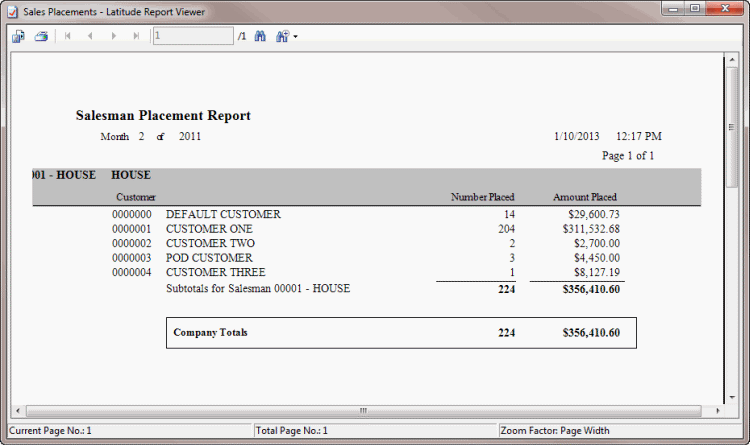The image size is (750, 445).
Task: Jump to the last page
Action: click(x=136, y=36)
